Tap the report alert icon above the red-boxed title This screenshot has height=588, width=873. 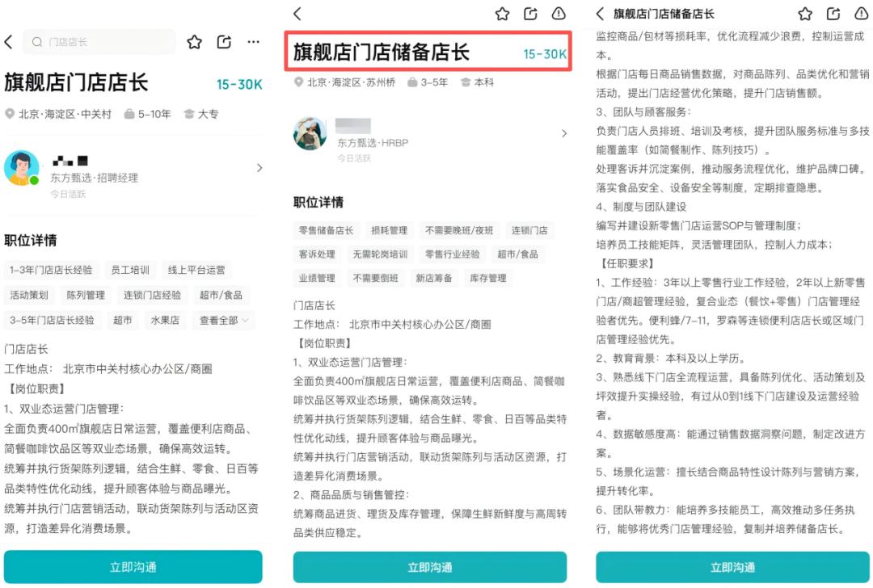(559, 14)
